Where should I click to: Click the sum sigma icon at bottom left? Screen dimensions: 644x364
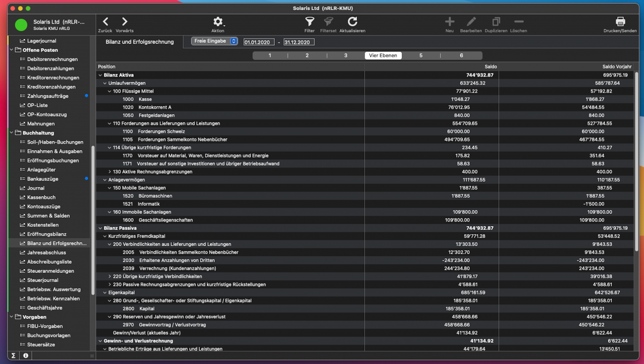[x=13, y=355]
